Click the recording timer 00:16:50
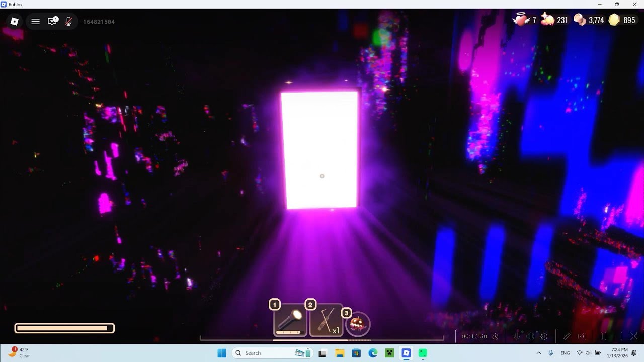Image resolution: width=644 pixels, height=362 pixels. 474,336
